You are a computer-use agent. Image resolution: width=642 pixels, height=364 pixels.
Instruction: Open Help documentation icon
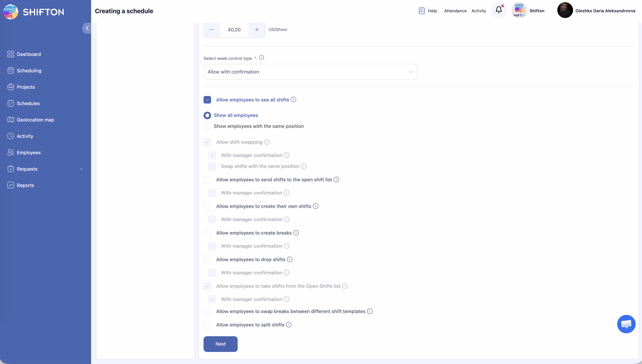point(421,11)
